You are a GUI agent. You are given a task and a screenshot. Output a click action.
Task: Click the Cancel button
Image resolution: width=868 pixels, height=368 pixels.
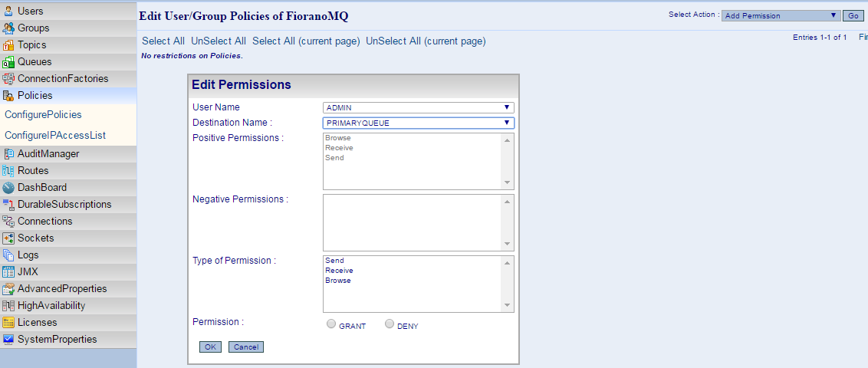(x=246, y=347)
